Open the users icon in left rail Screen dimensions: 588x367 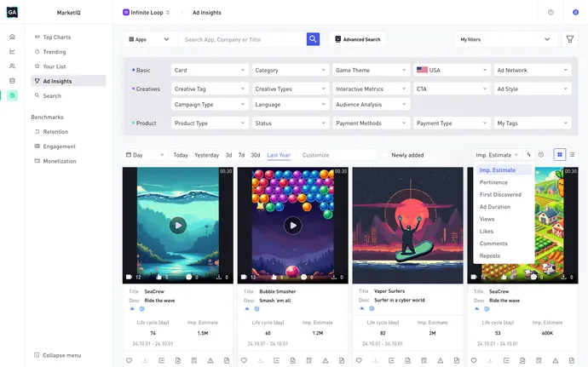[x=12, y=66]
